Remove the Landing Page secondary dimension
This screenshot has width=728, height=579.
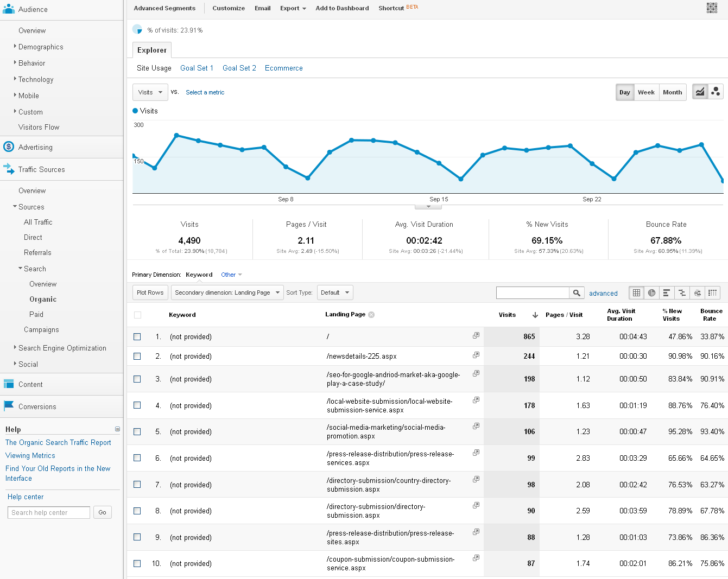[x=371, y=315]
